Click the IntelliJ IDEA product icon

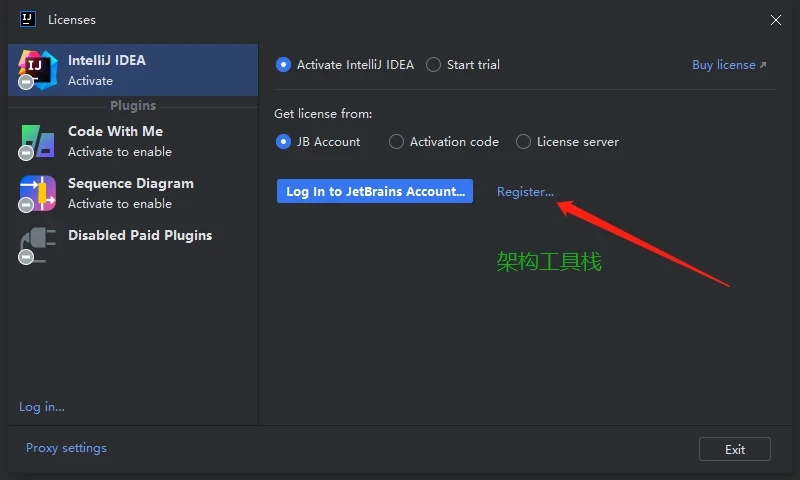[38, 69]
